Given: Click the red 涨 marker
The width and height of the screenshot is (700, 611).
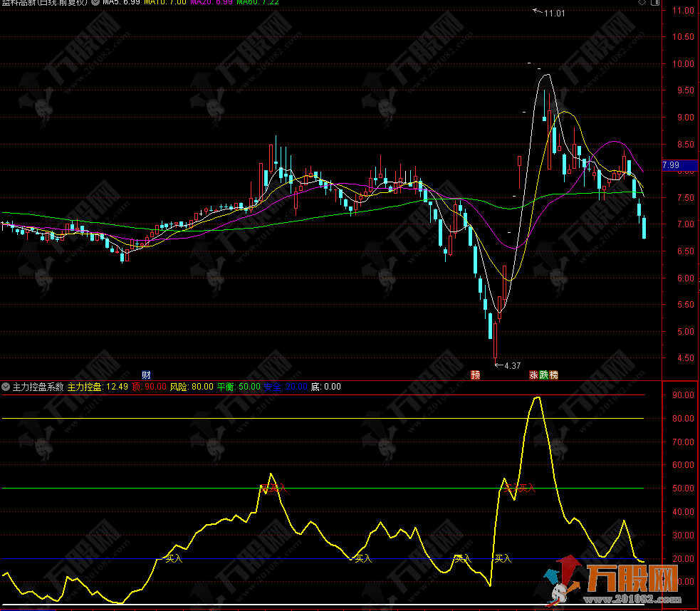Looking at the screenshot, I should tap(533, 375).
